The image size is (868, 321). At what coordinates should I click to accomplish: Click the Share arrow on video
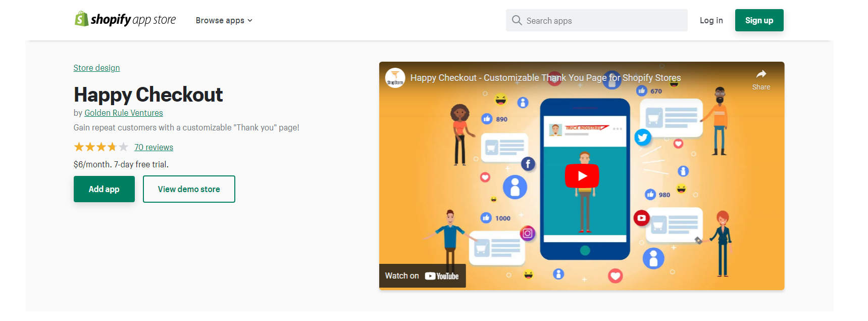click(x=761, y=79)
